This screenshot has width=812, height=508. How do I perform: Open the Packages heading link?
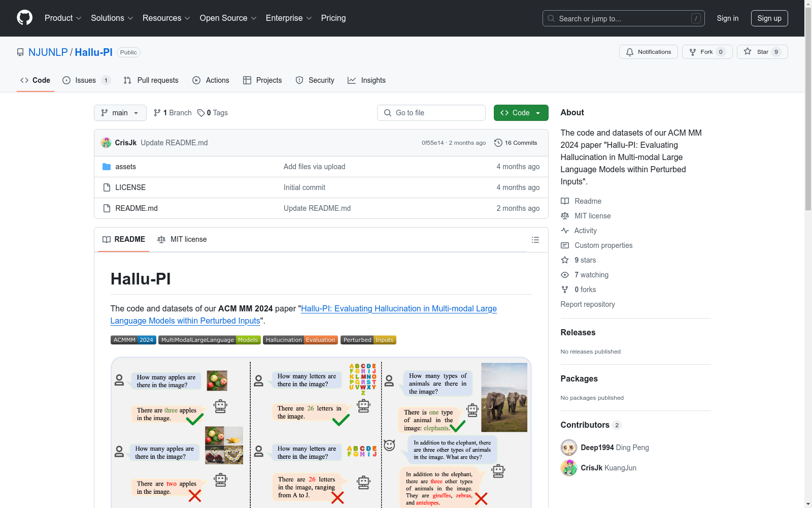[x=579, y=379]
